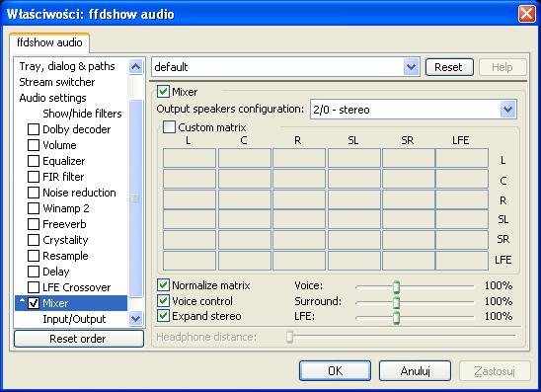Image resolution: width=541 pixels, height=392 pixels.
Task: Tick the Crystality checkbox
Action: coord(34,240)
